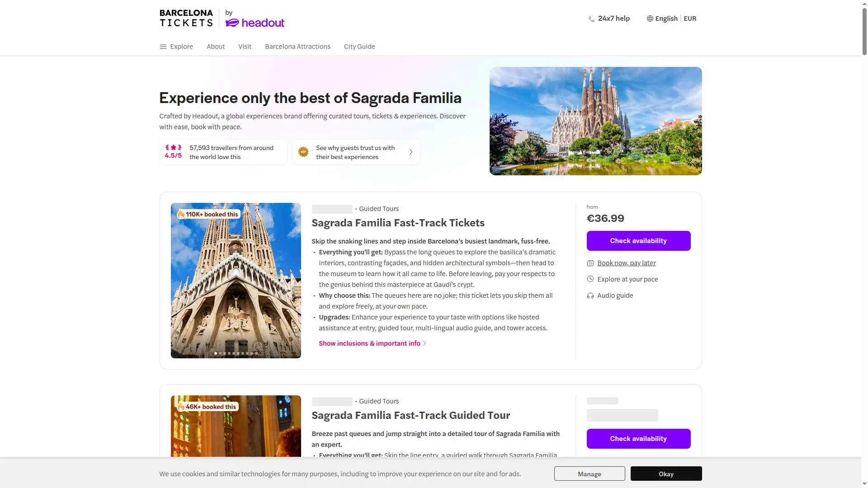The width and height of the screenshot is (868, 488).
Task: Click the Barcelona Tickets logo
Action: [x=186, y=18]
